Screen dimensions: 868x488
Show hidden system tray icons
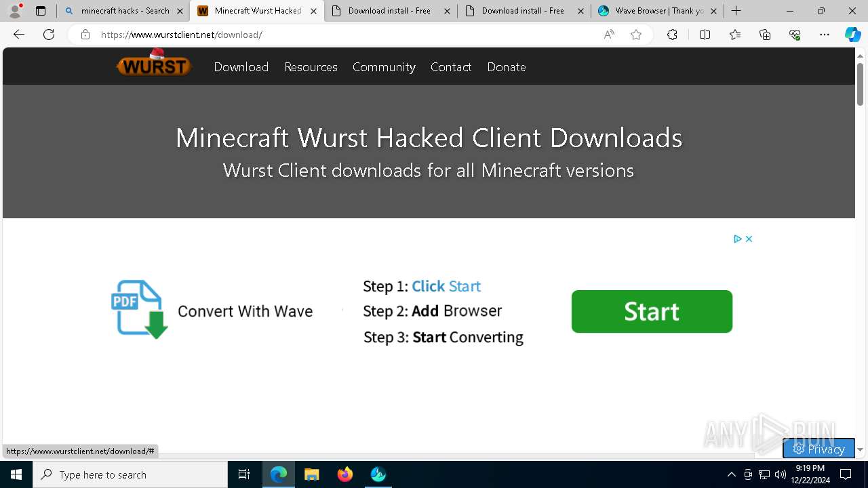[x=731, y=474]
